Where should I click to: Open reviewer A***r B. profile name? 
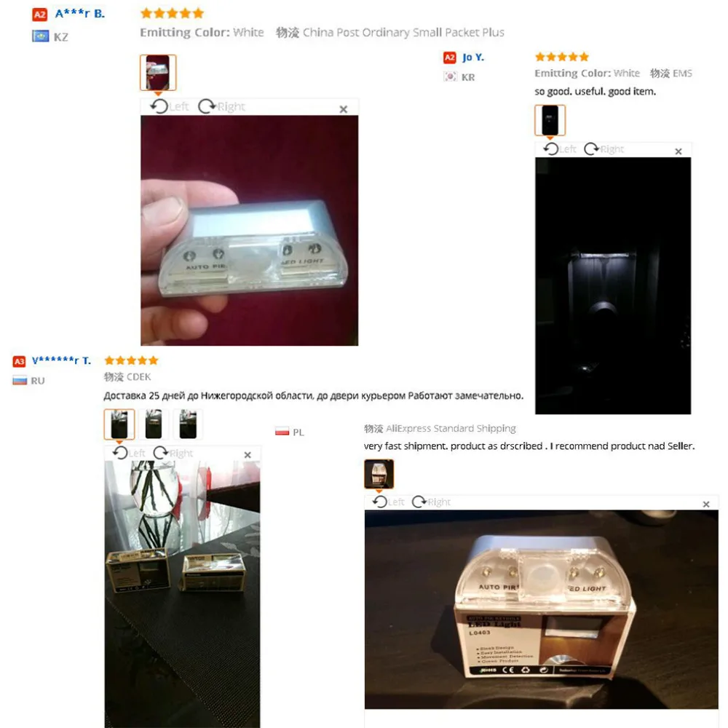[x=80, y=14]
